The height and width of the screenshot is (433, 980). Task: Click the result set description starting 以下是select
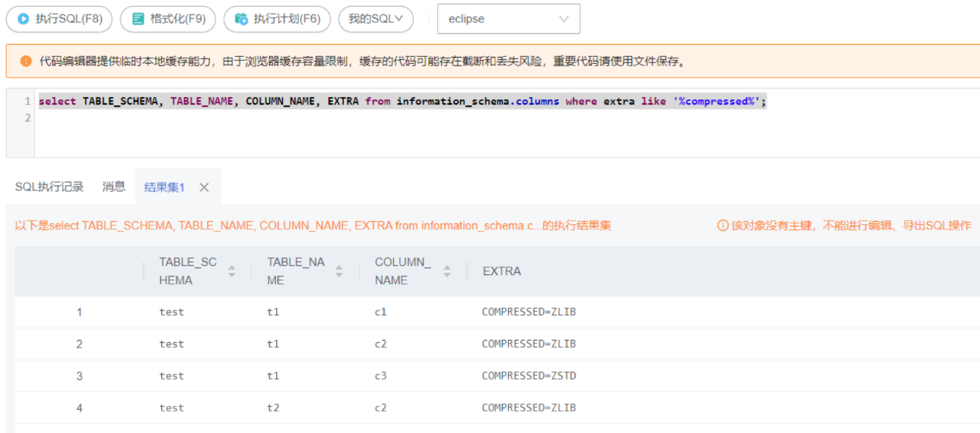tap(313, 226)
